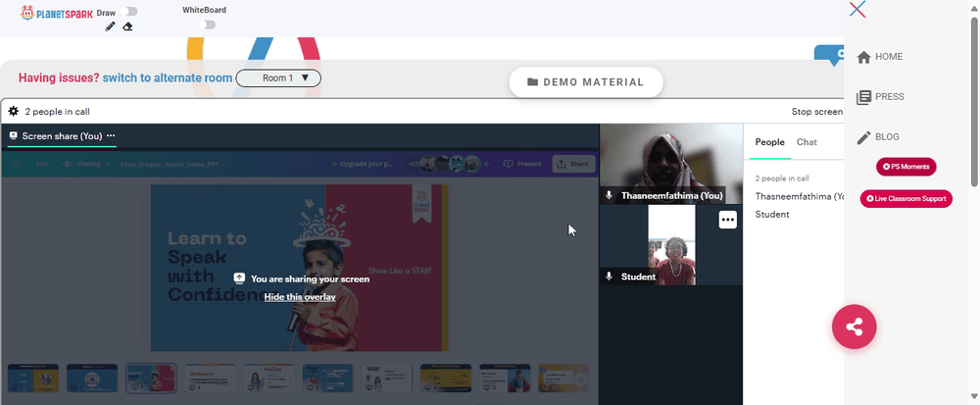The width and height of the screenshot is (980, 405).
Task: Select slide thumbnail 5 Hello
Action: [x=269, y=379]
